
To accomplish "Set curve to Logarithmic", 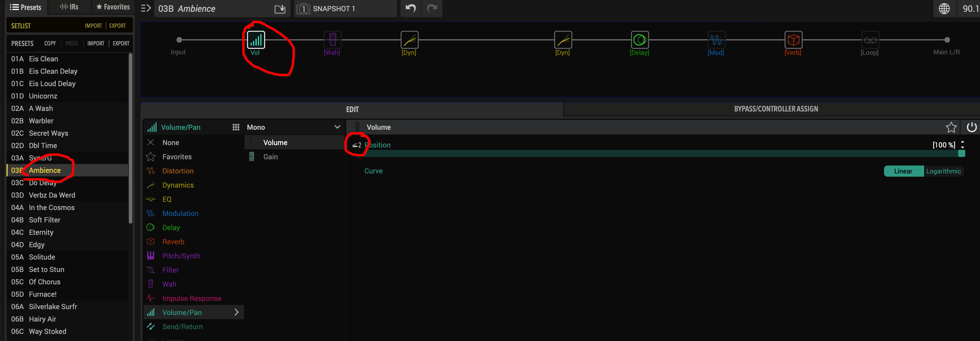I will [943, 171].
